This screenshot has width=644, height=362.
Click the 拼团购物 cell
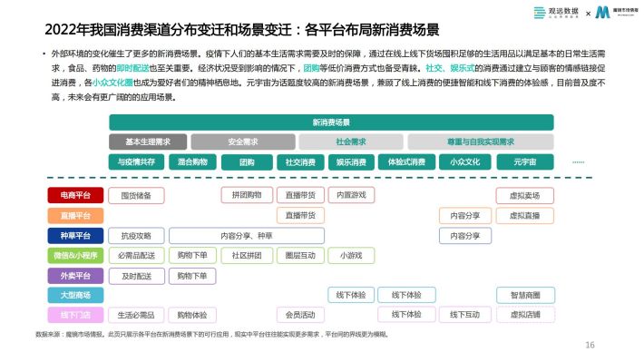(247, 195)
